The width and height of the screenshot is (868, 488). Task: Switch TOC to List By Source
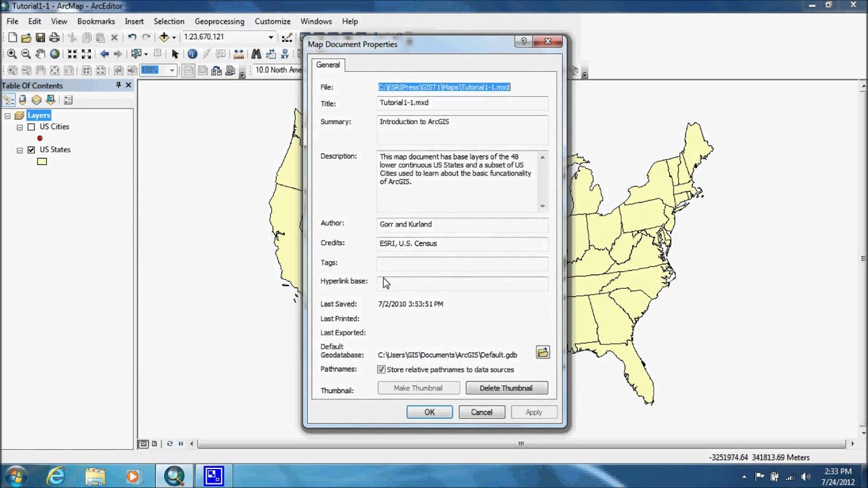[x=22, y=100]
